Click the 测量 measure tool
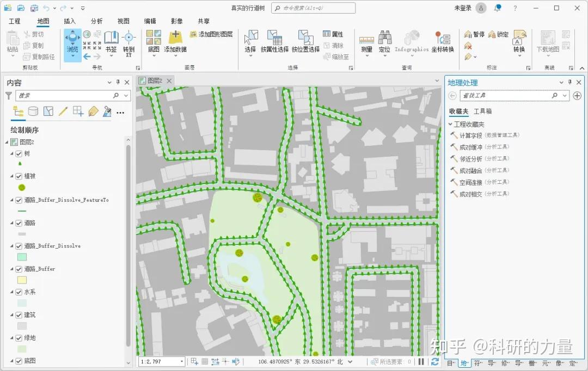The height and width of the screenshot is (371, 588). pyautogui.click(x=366, y=44)
